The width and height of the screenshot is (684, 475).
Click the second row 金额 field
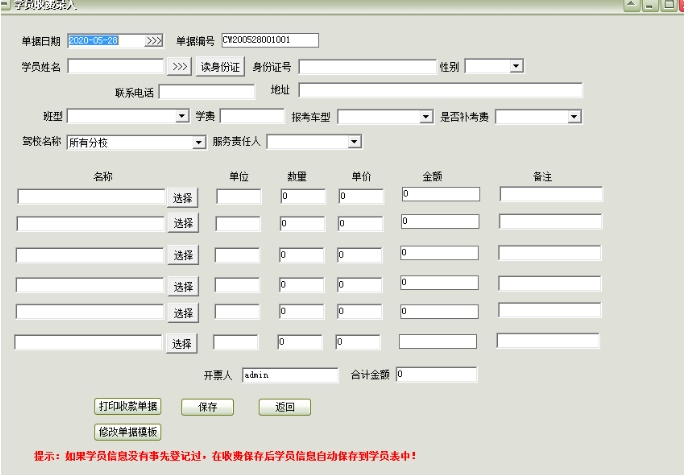440,221
